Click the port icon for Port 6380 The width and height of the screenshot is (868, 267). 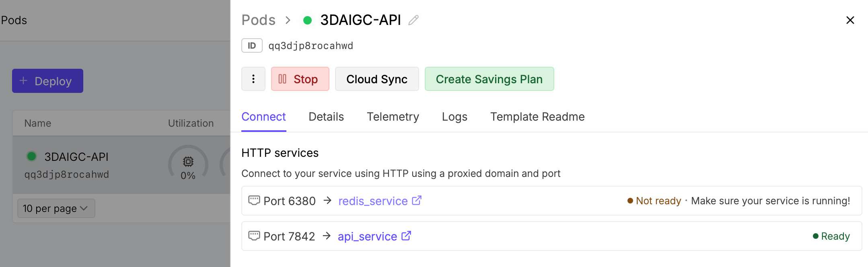tap(254, 200)
